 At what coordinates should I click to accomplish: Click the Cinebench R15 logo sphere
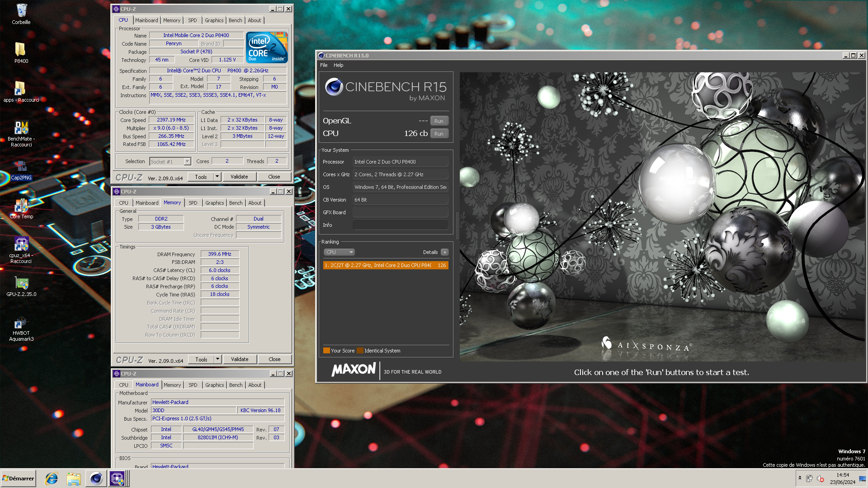pyautogui.click(x=334, y=86)
